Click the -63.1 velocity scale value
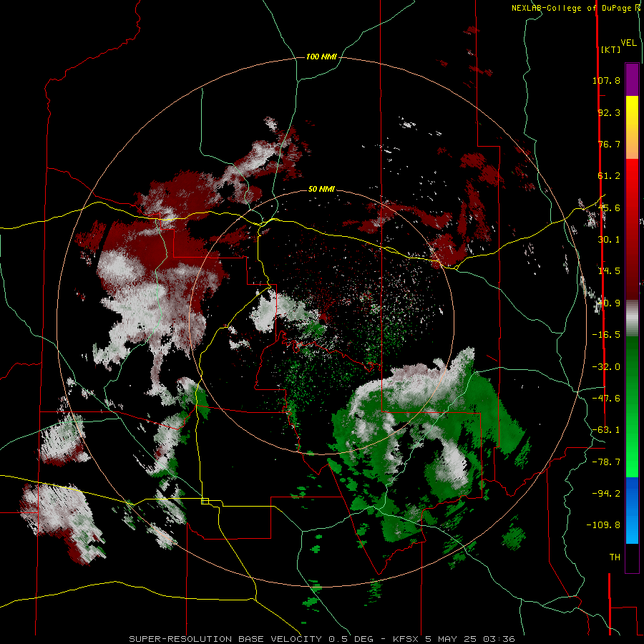 click(x=606, y=430)
